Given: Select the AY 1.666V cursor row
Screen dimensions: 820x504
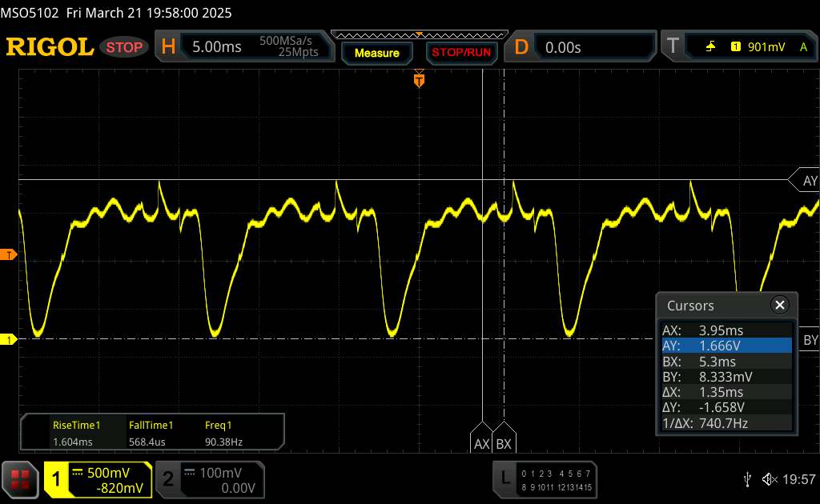Looking at the screenshot, I should click(x=726, y=345).
